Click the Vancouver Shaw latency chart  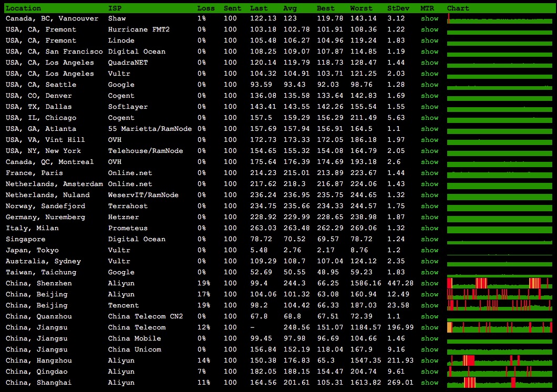[499, 19]
